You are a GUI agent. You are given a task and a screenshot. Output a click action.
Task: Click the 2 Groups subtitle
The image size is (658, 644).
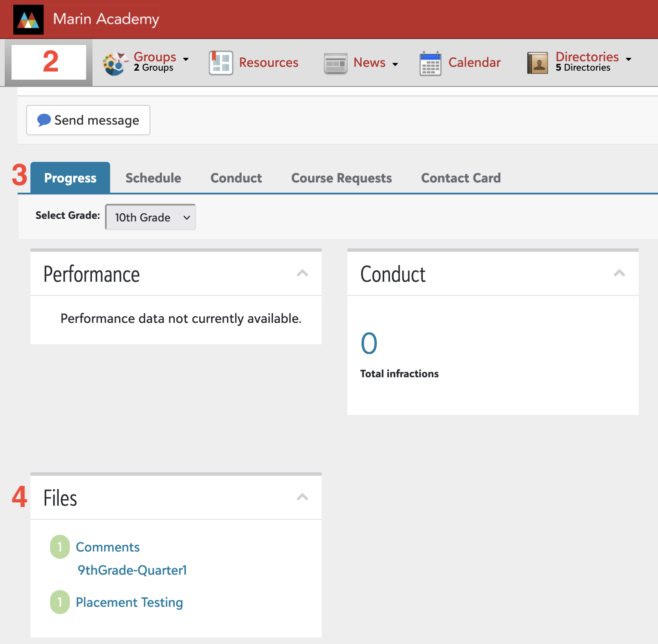[x=153, y=68]
